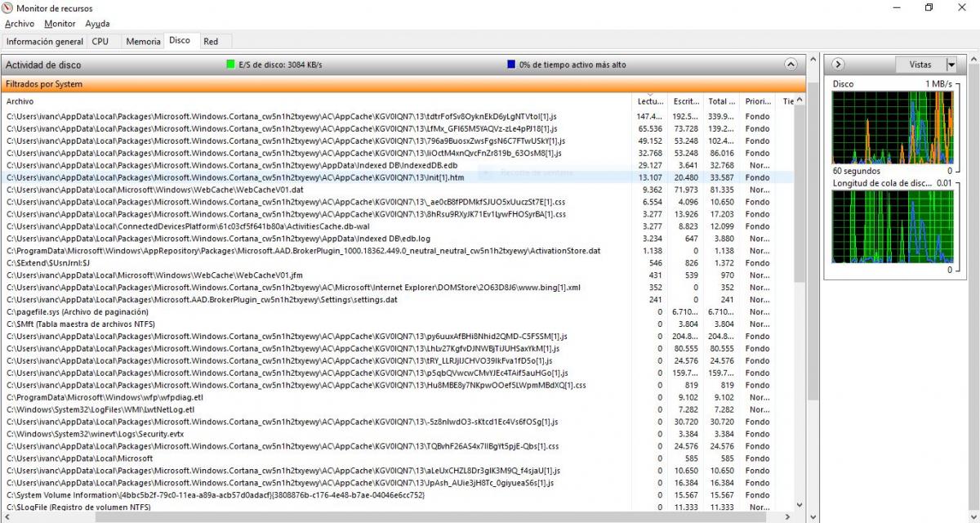Switch to the CPU tab
The width and height of the screenshot is (980, 523).
tap(100, 41)
